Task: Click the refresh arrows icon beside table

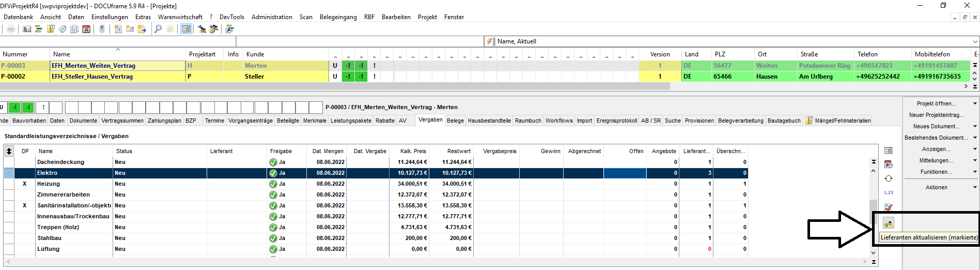Action: [x=889, y=178]
